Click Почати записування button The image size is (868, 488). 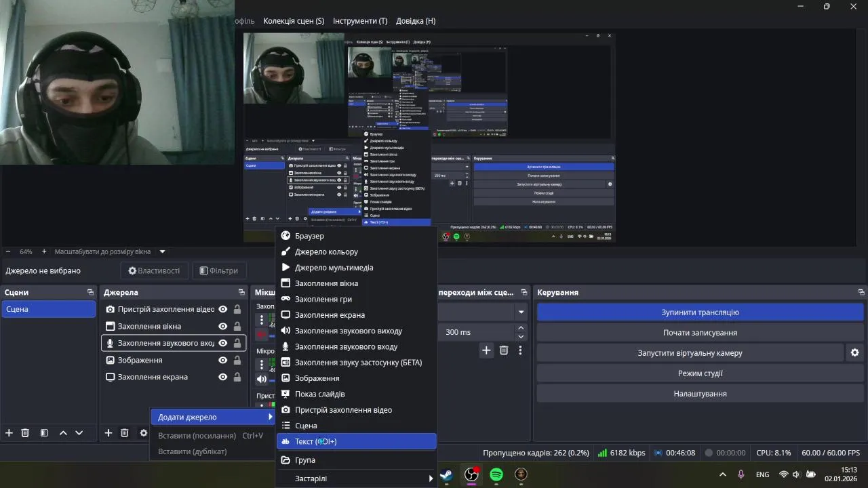coord(700,333)
